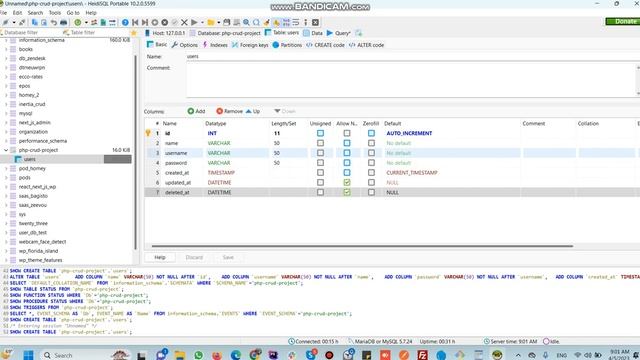Screen dimensions: 640x360
Task: Click the yellow favorites star icon
Action: tap(133, 33)
